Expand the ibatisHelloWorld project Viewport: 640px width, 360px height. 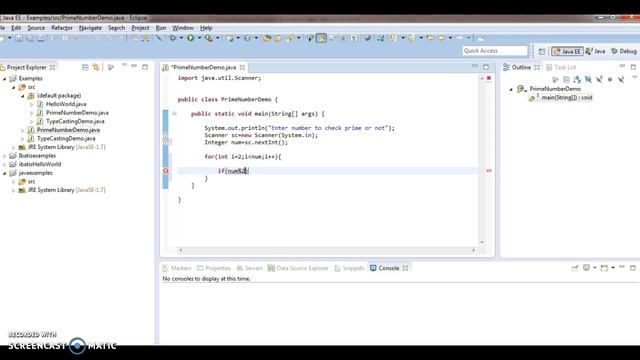pyautogui.click(x=4, y=164)
